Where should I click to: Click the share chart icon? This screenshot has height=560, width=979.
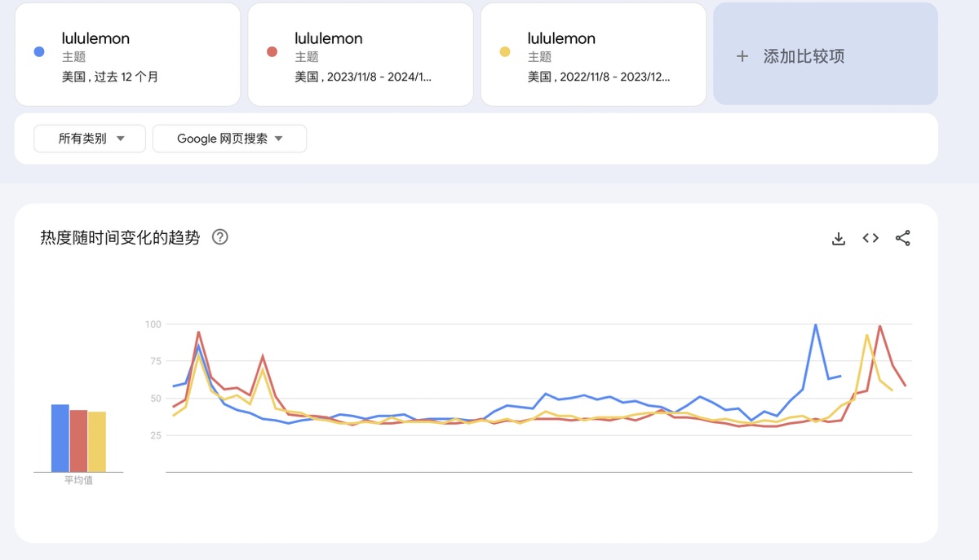902,239
